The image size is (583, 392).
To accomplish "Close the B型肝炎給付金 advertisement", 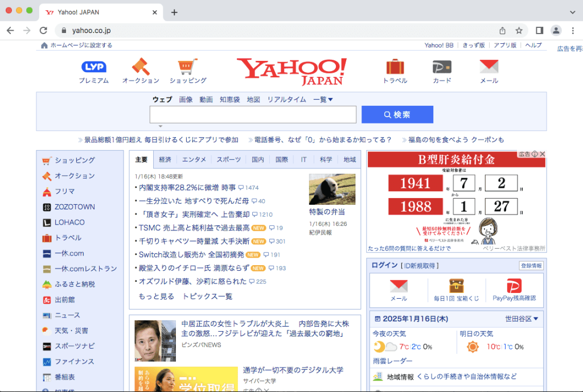I will point(543,154).
